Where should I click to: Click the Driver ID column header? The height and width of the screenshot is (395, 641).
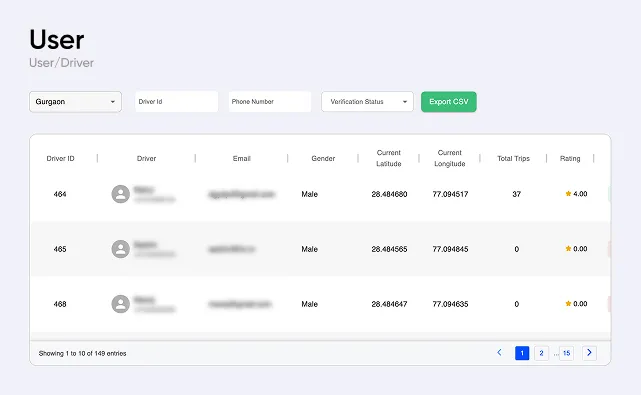(x=61, y=159)
